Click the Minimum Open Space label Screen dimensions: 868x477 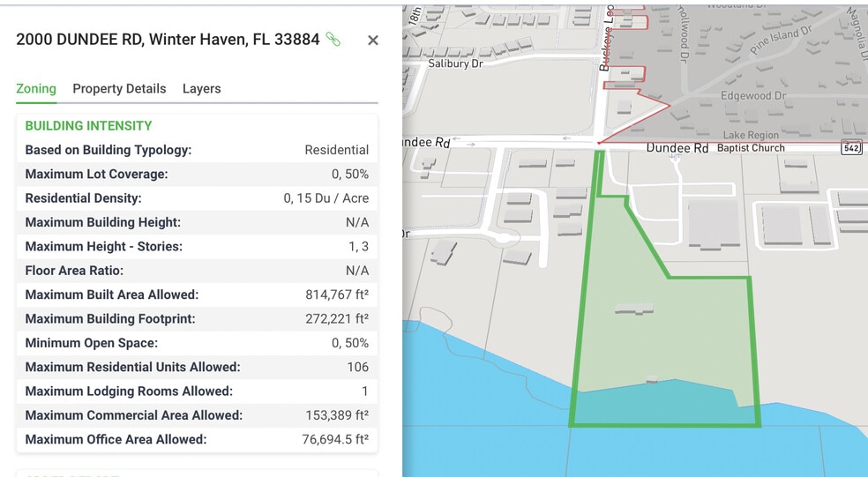92,343
